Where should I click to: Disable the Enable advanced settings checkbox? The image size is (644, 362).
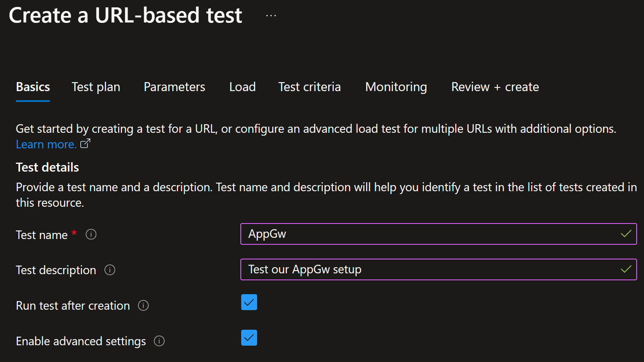[x=249, y=338]
